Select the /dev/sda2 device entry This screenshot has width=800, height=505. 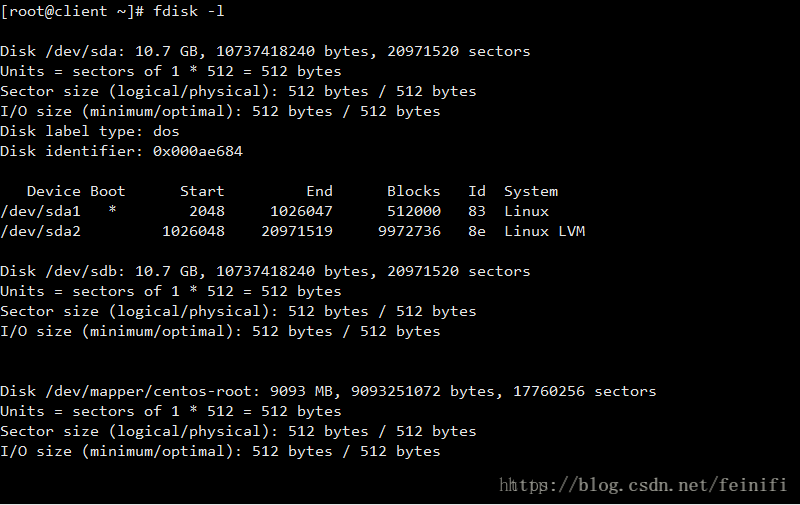[40, 231]
